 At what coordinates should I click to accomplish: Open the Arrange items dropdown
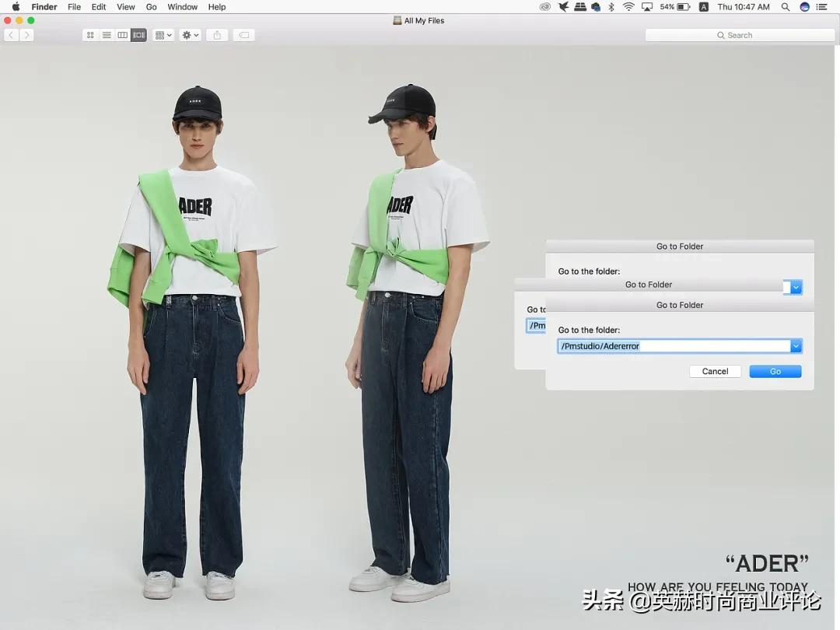[163, 35]
